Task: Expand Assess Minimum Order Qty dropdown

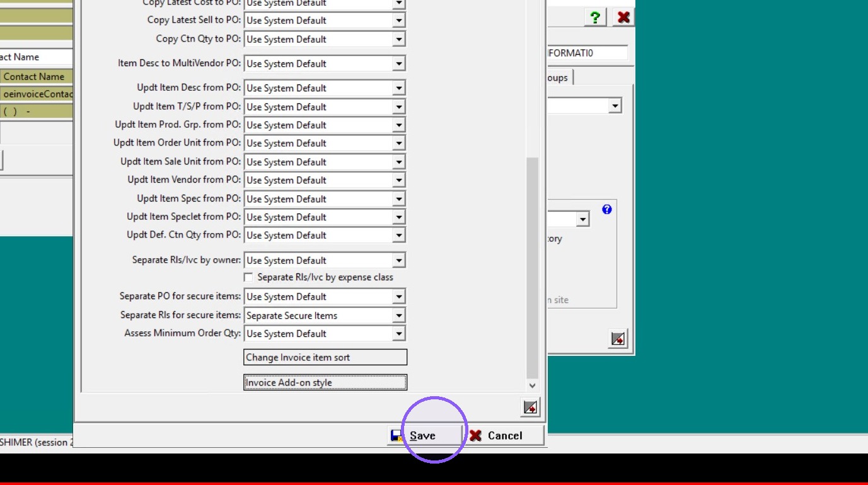Action: (398, 333)
